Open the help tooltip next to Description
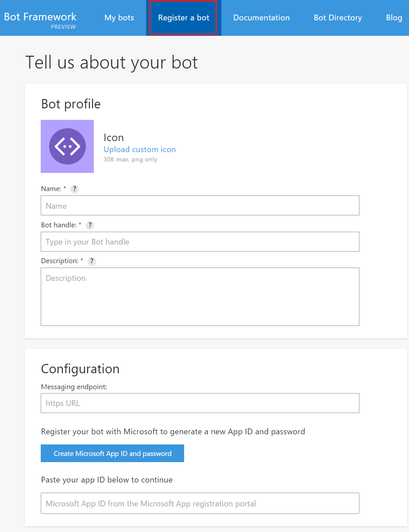409x532 pixels. (x=92, y=261)
